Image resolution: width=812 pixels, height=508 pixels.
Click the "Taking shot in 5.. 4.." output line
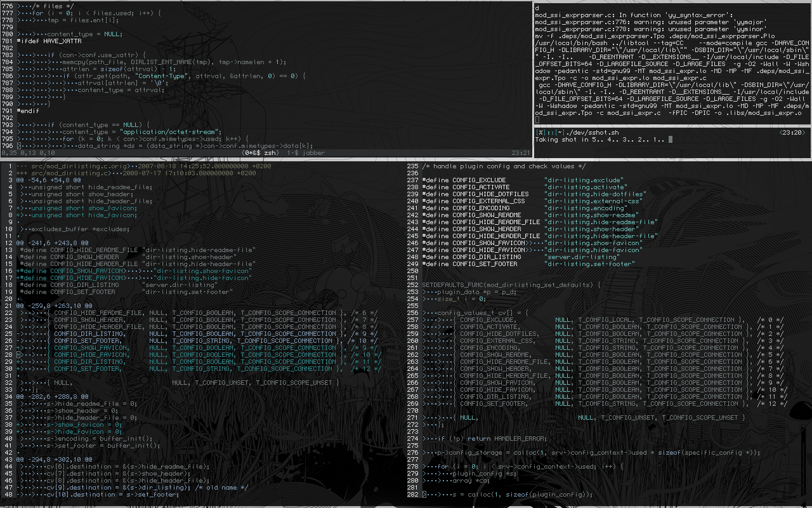tap(599, 139)
